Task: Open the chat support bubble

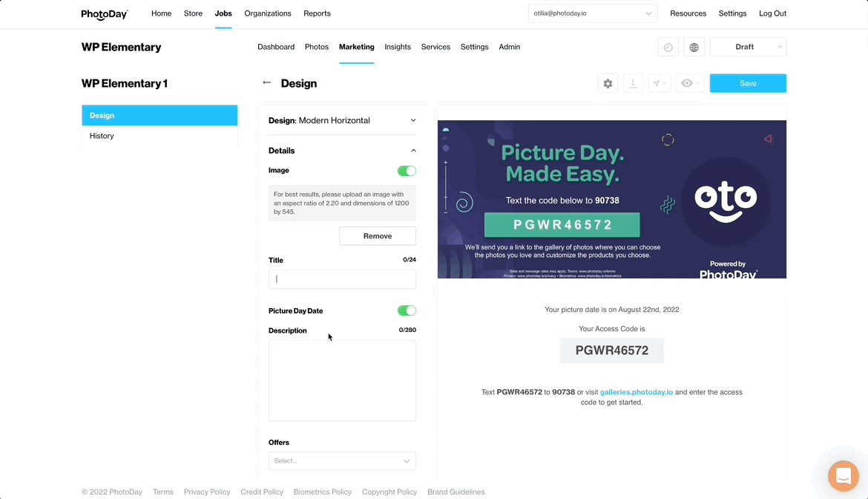Action: [x=843, y=476]
